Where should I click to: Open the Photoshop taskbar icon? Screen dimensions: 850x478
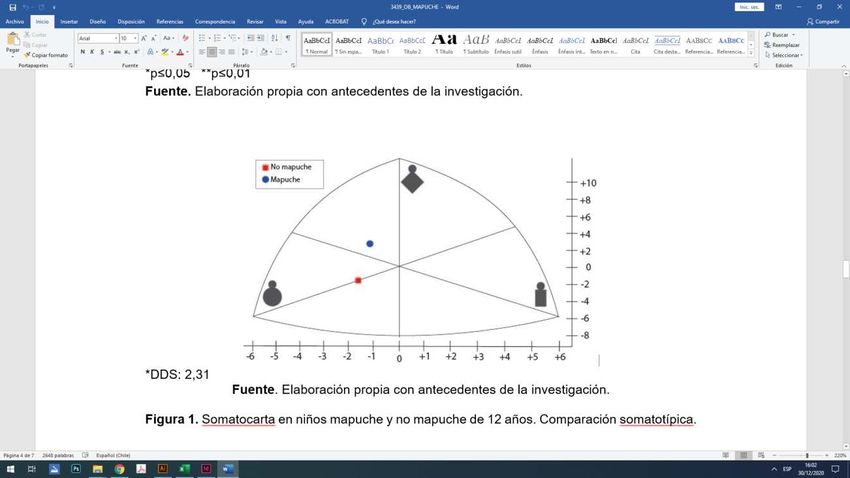[x=76, y=469]
